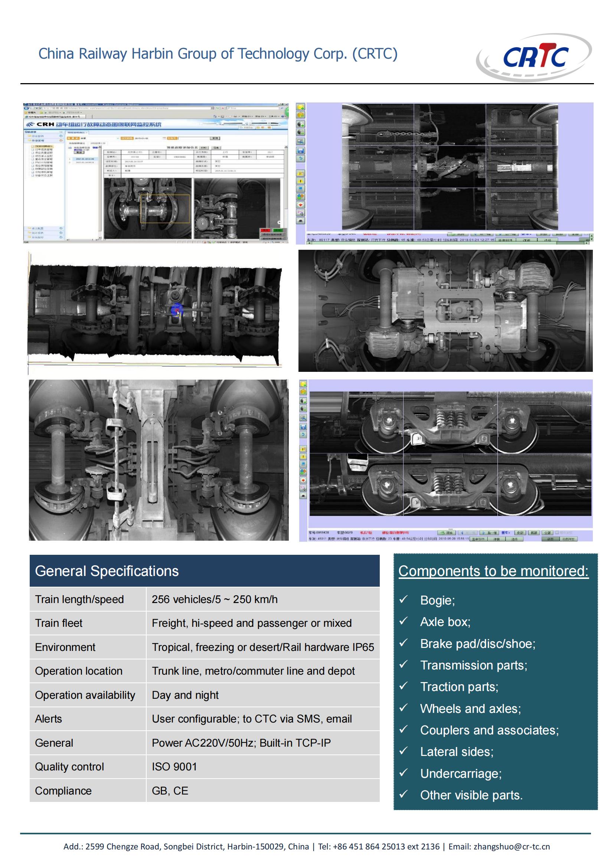Click 'Couplers and associates;' list item
The height and width of the screenshot is (868, 614).
pyautogui.click(x=490, y=730)
